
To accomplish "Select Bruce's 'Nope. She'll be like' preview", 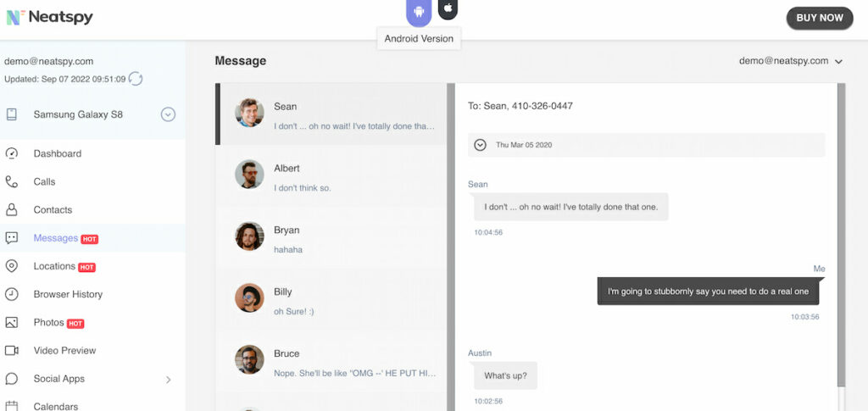I will (355, 374).
